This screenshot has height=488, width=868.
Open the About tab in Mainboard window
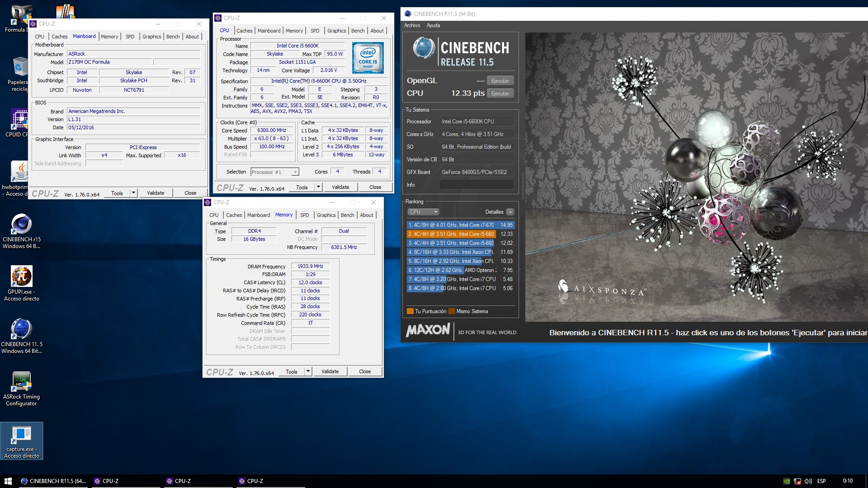[x=192, y=37]
